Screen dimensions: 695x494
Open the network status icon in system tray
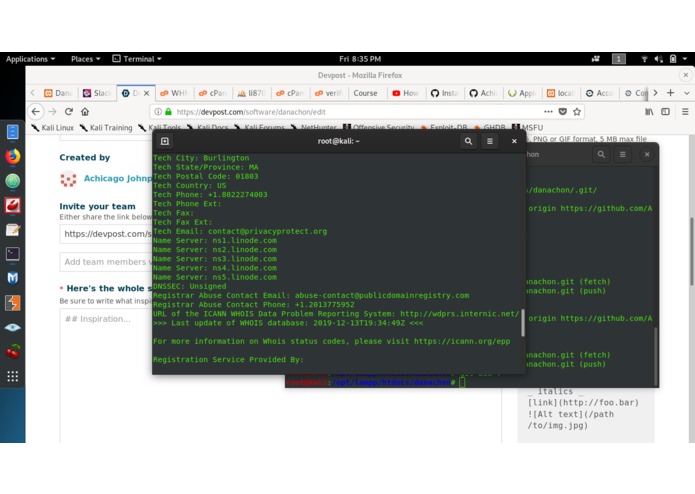tap(644, 58)
